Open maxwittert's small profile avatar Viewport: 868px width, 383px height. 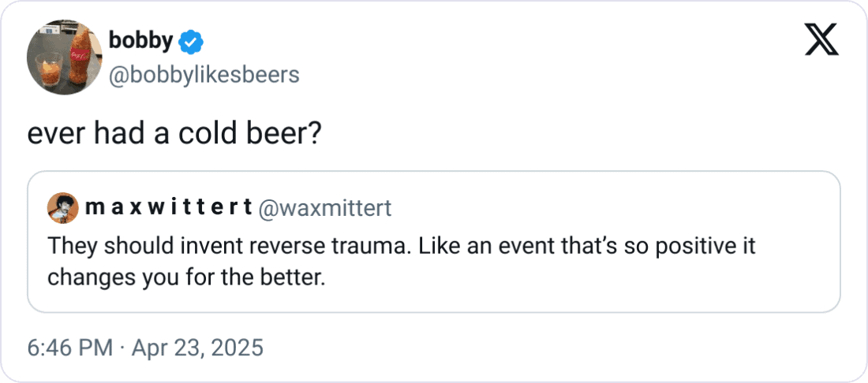point(62,208)
